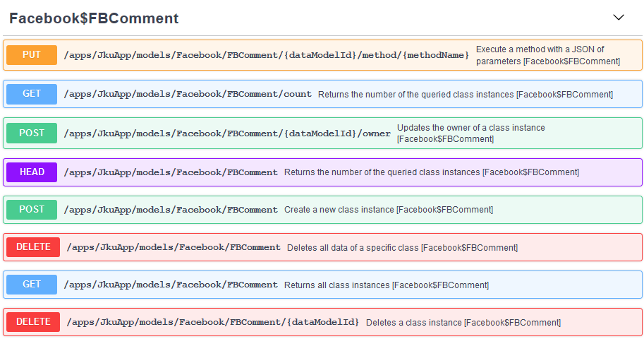Click the Facebook$FBComment section heading
The height and width of the screenshot is (339, 644).
(x=94, y=18)
